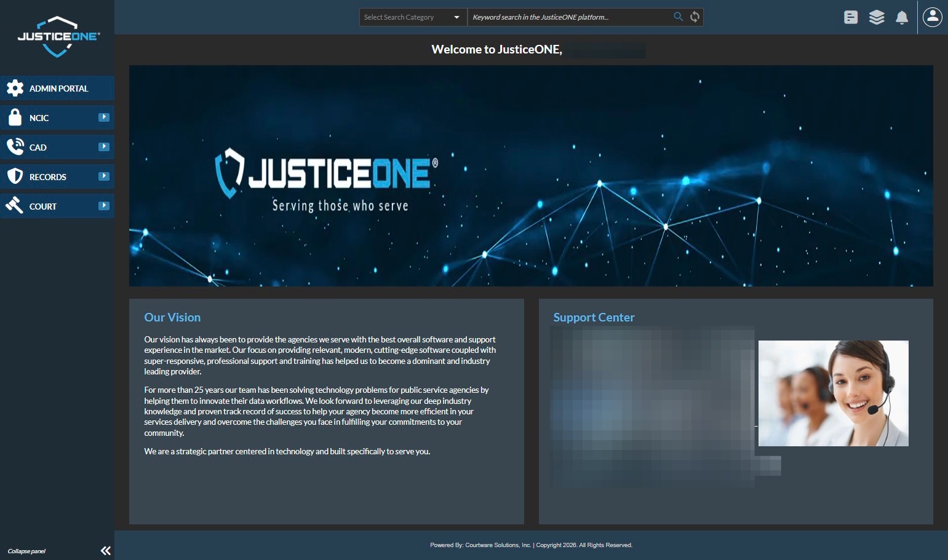This screenshot has height=560, width=948.
Task: Select the COURT menu item
Action: pos(57,206)
